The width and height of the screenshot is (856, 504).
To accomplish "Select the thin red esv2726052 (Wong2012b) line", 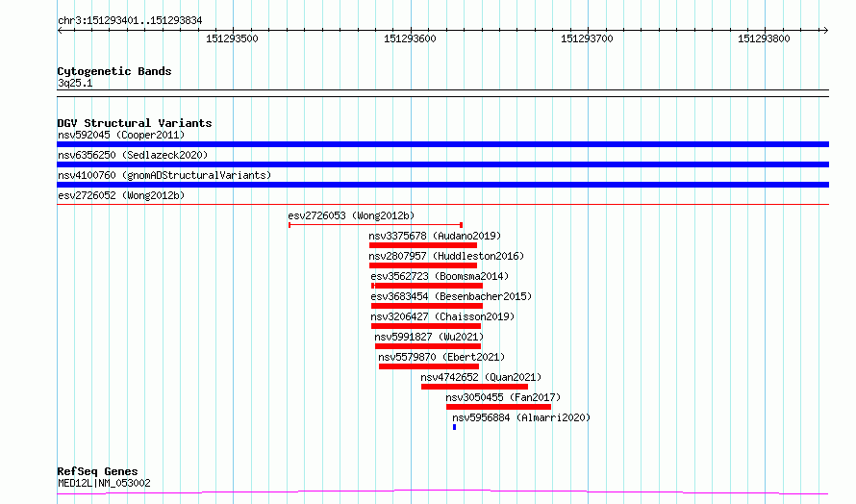I will tap(442, 205).
